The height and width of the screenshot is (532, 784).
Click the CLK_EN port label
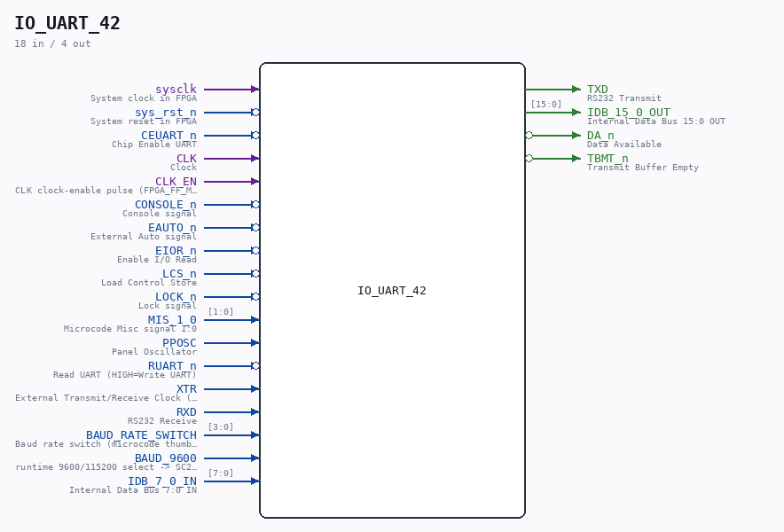pos(176,181)
